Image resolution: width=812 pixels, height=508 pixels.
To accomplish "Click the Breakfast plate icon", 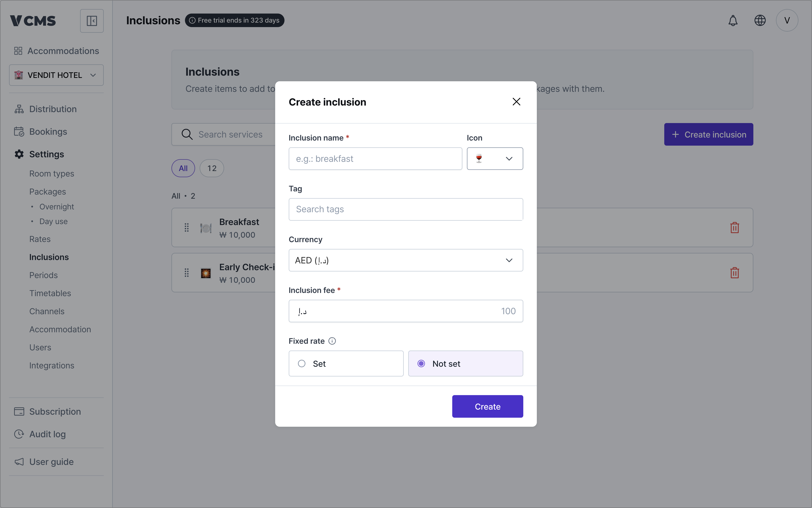I will coord(206,228).
